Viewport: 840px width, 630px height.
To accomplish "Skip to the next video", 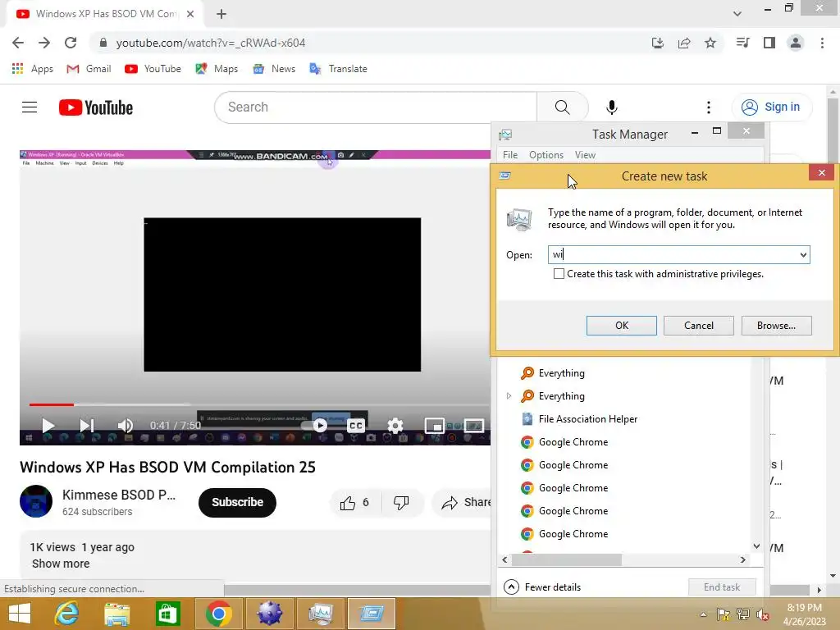I will [87, 426].
